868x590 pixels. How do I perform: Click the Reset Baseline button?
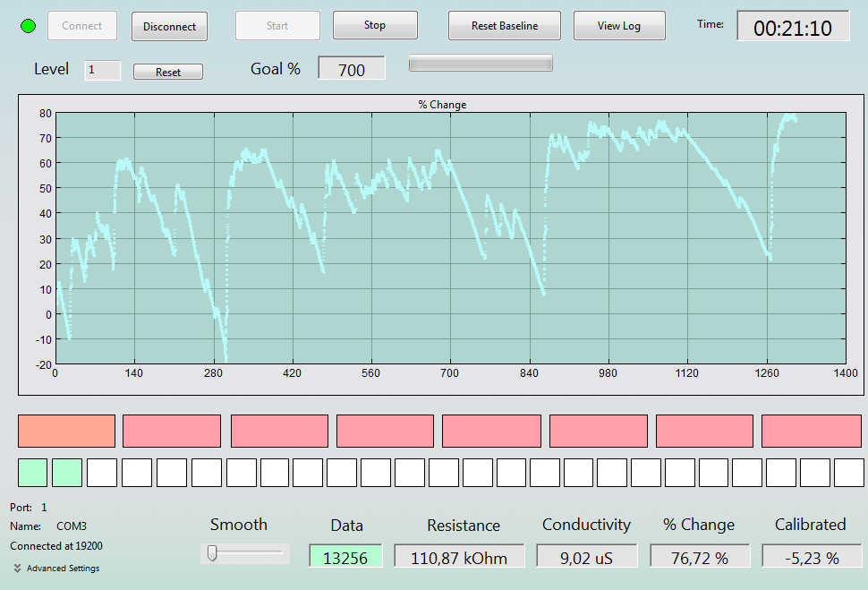pyautogui.click(x=505, y=25)
